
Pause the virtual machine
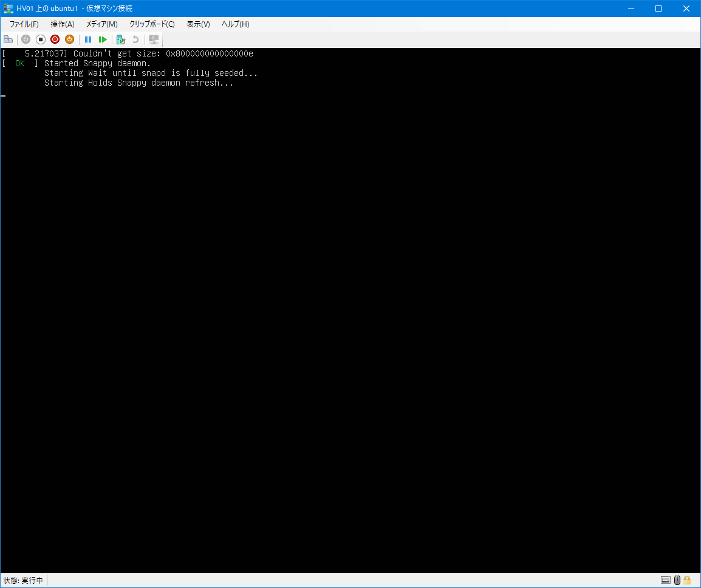[x=88, y=39]
